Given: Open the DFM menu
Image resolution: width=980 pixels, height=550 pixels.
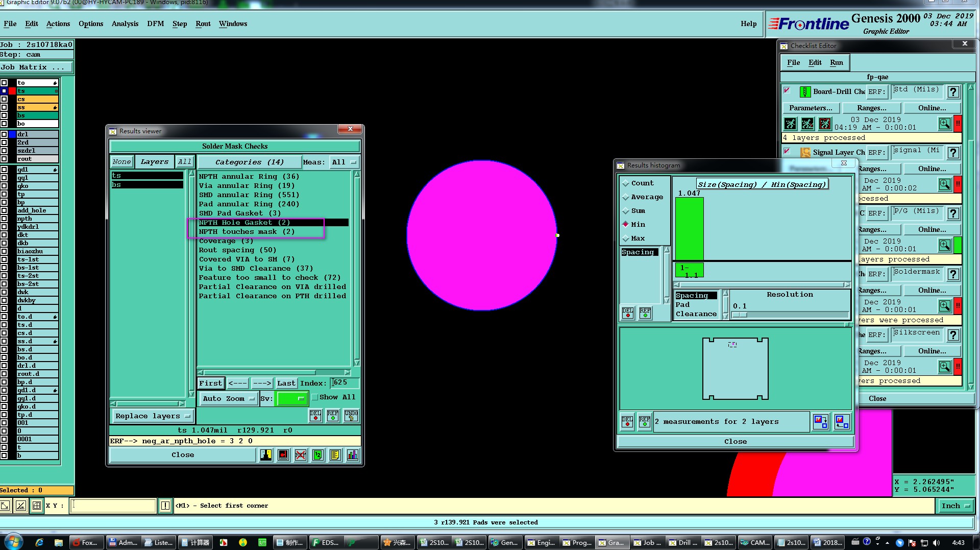Looking at the screenshot, I should pos(156,23).
